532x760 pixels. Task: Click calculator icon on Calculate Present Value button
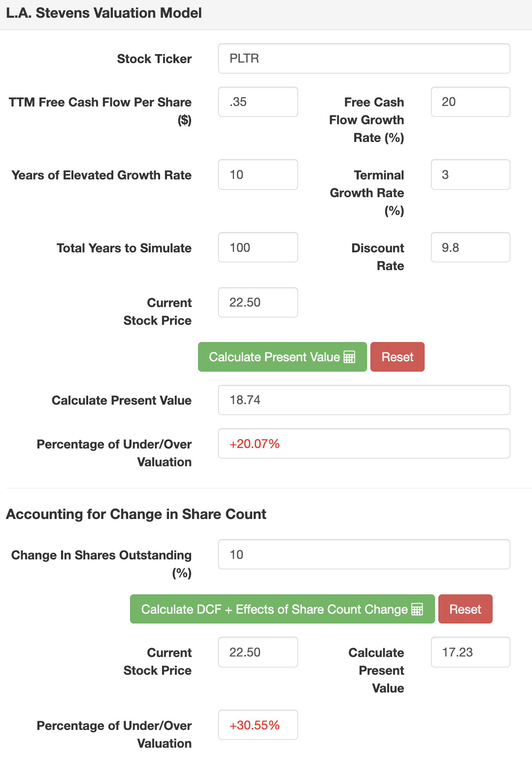pos(349,357)
